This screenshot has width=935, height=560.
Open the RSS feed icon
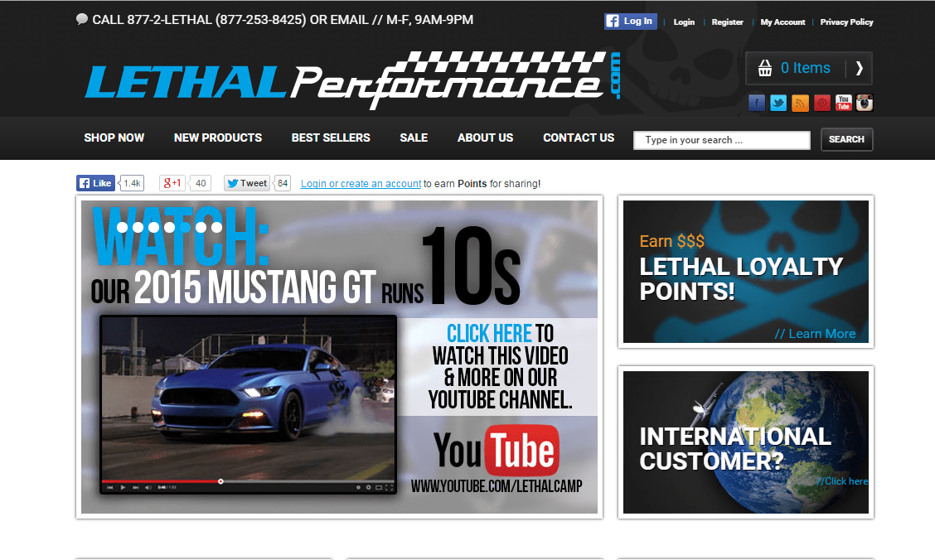coord(800,103)
